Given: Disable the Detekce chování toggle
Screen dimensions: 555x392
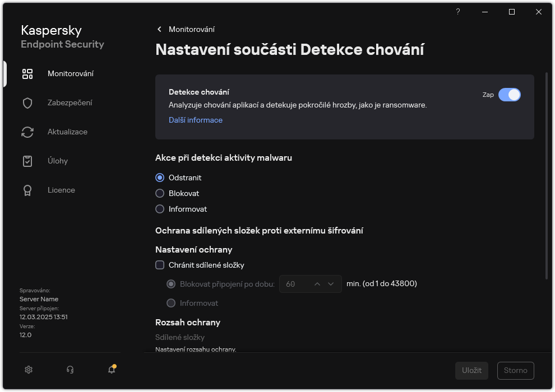Looking at the screenshot, I should coord(510,95).
